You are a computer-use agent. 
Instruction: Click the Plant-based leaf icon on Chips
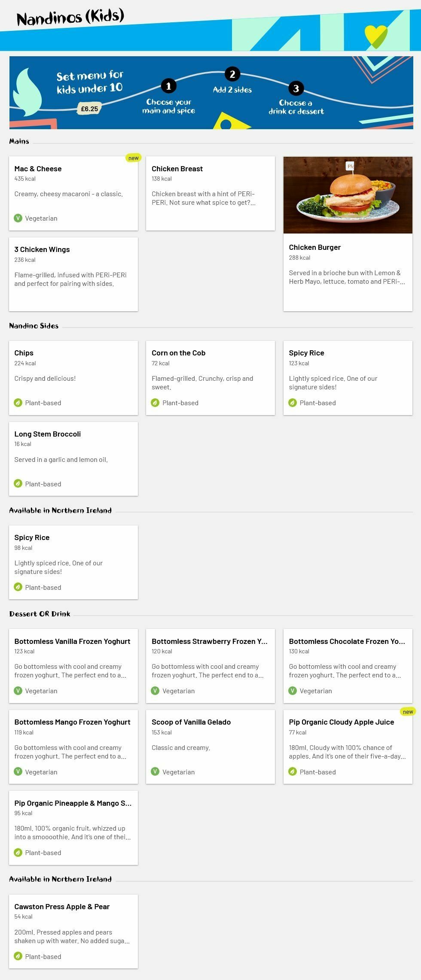18,403
